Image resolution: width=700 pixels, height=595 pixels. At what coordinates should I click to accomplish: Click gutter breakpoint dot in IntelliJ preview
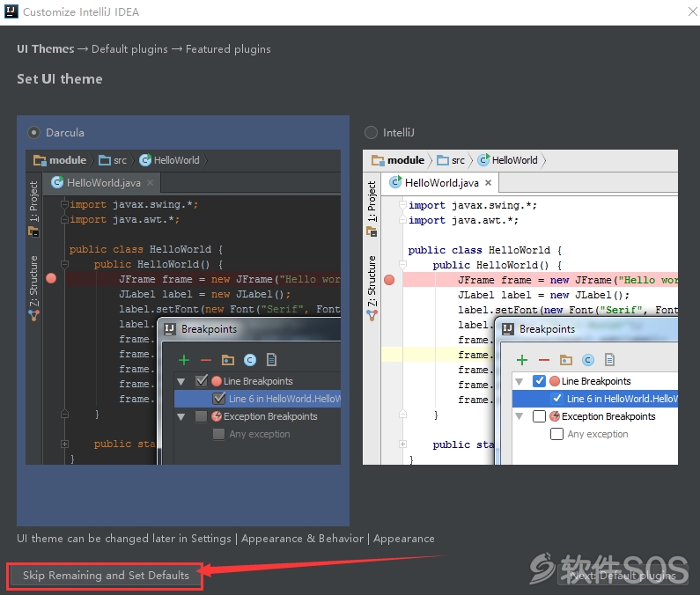(x=389, y=279)
